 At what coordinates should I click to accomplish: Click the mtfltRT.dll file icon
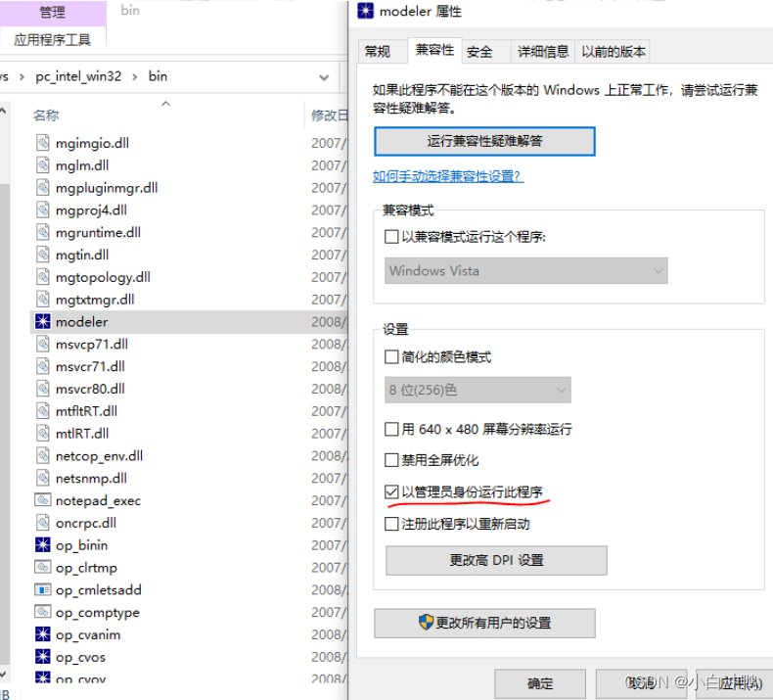43,411
